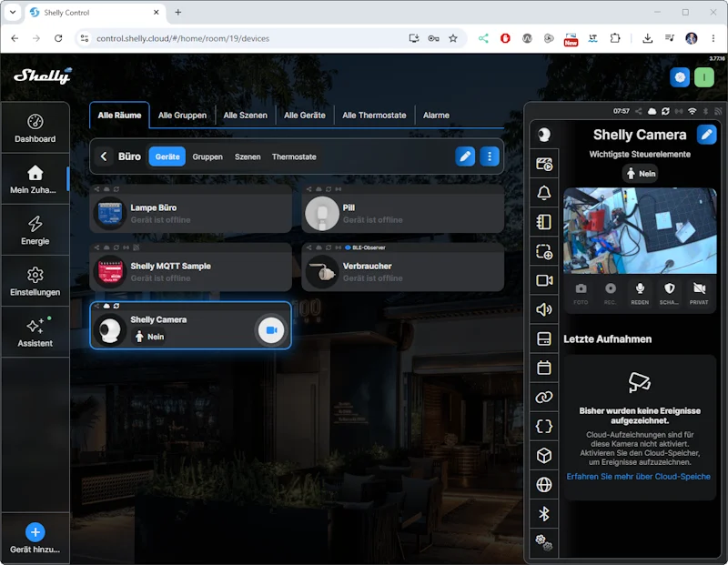Open live video on Shelly Camera card

(271, 330)
